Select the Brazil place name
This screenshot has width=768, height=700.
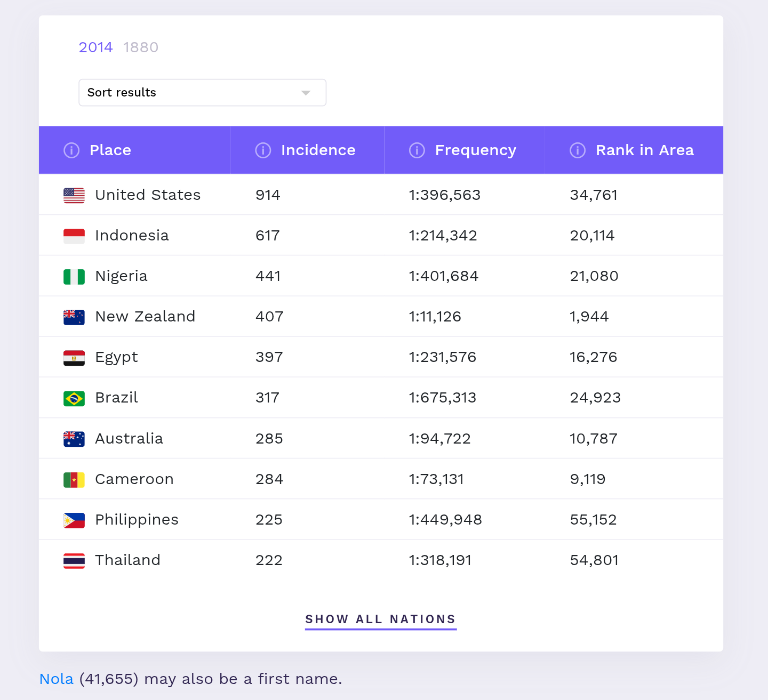coord(116,398)
